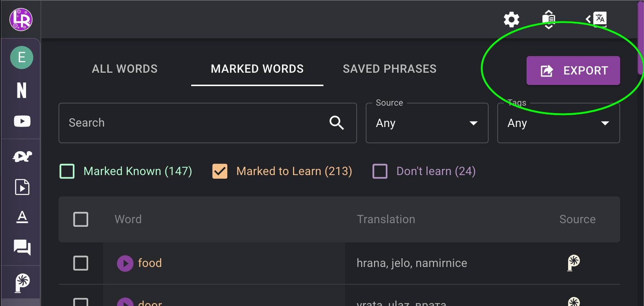Open the Source dropdown
Screen dimensions: 644x306
(x=427, y=123)
